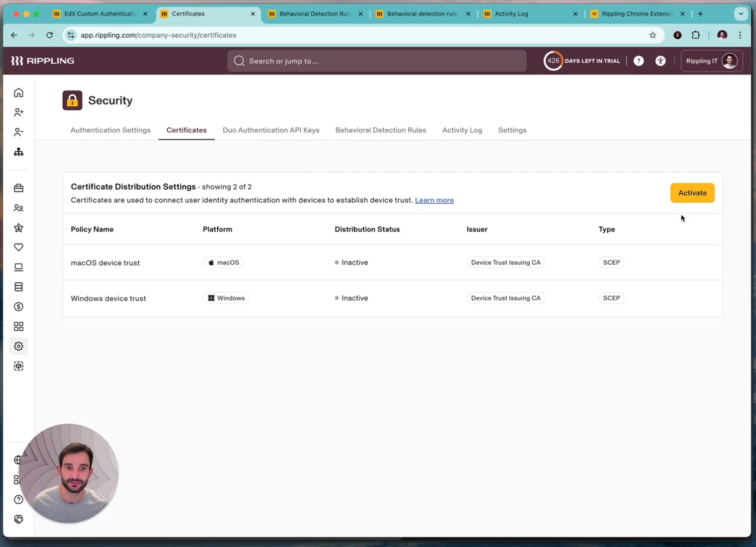Click the add person sidebar icon
The width and height of the screenshot is (756, 547).
pyautogui.click(x=18, y=112)
